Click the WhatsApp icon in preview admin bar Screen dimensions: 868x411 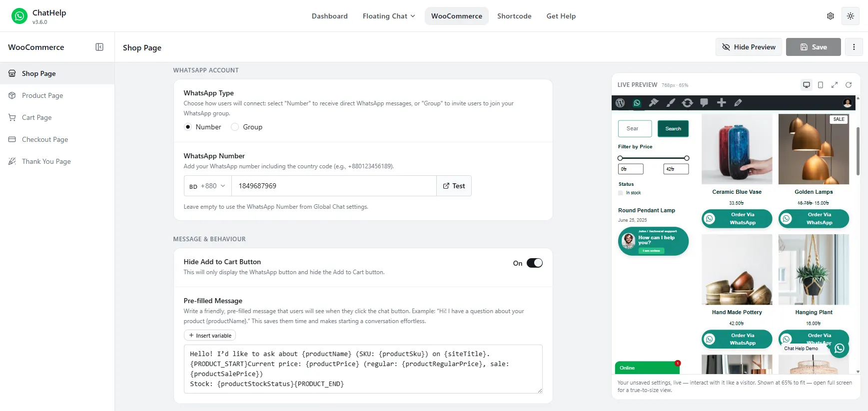[637, 103]
